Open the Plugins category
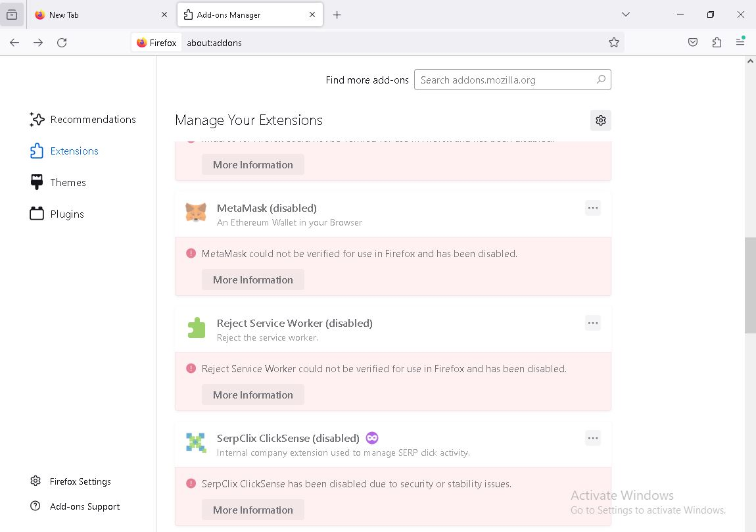This screenshot has height=532, width=756. pyautogui.click(x=57, y=214)
